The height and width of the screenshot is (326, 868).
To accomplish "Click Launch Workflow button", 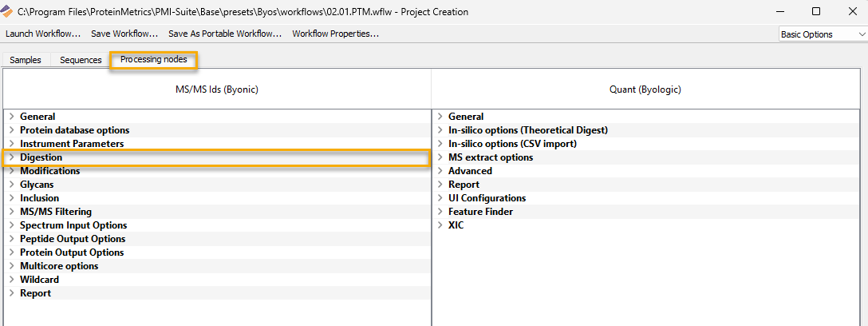I will pos(43,34).
